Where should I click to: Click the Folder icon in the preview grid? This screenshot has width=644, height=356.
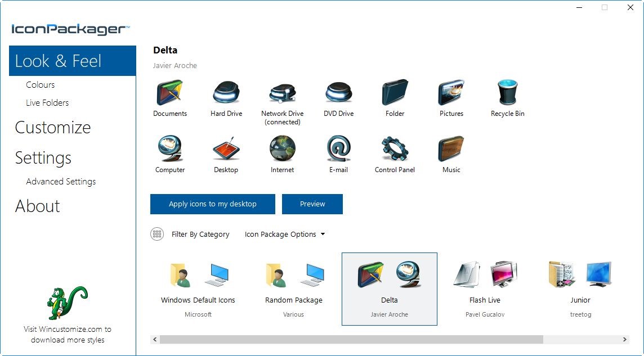tap(395, 93)
